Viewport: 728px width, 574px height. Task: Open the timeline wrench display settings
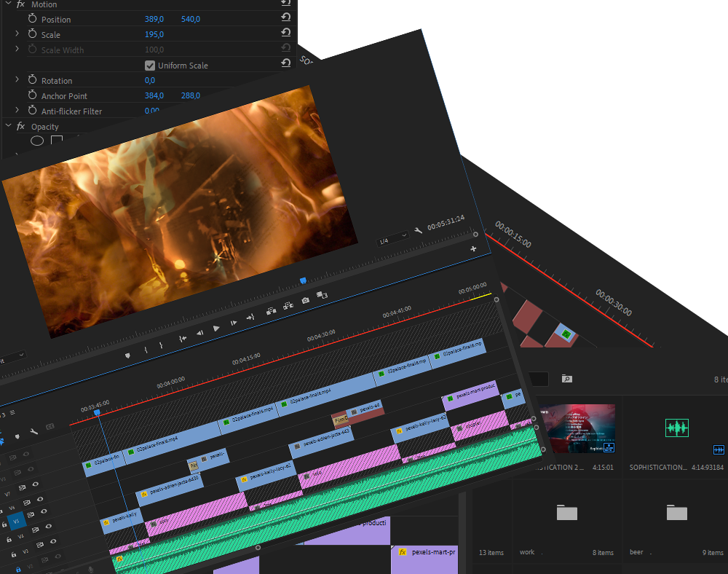(33, 432)
